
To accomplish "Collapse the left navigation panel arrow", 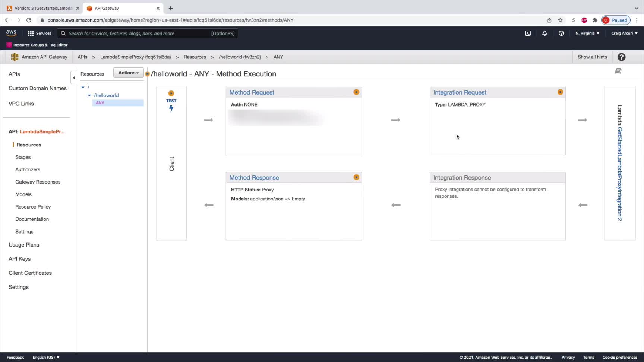I will [x=74, y=77].
